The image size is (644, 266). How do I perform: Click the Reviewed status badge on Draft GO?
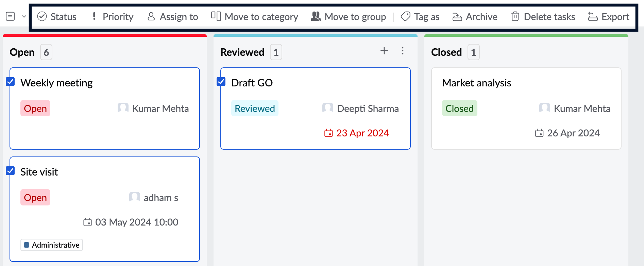click(255, 108)
